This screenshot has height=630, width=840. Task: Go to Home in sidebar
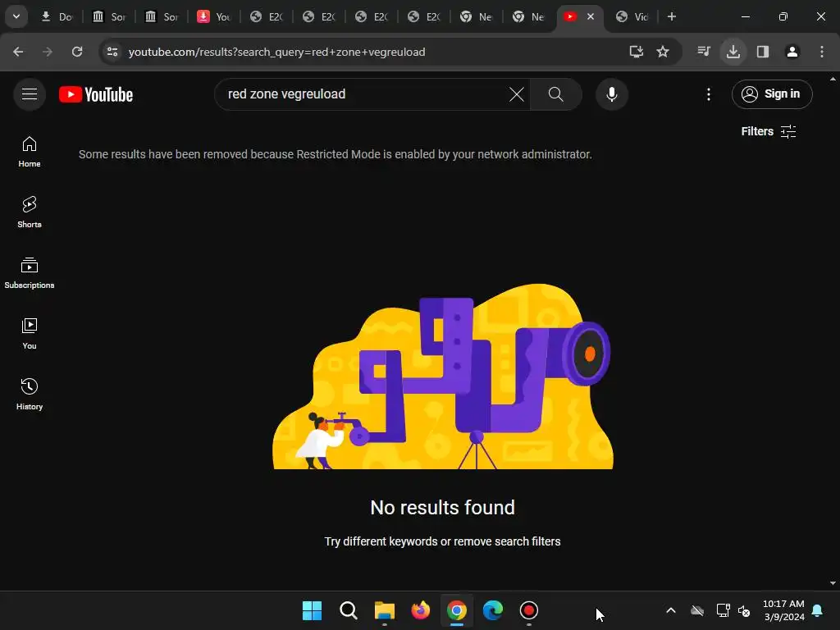30,152
